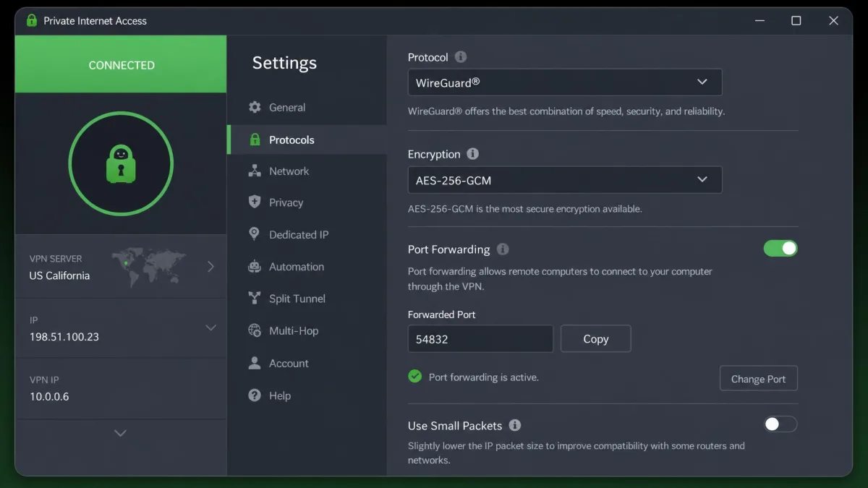Click the green port forwarding active checkmark
This screenshot has width=868, height=488.
click(x=415, y=377)
